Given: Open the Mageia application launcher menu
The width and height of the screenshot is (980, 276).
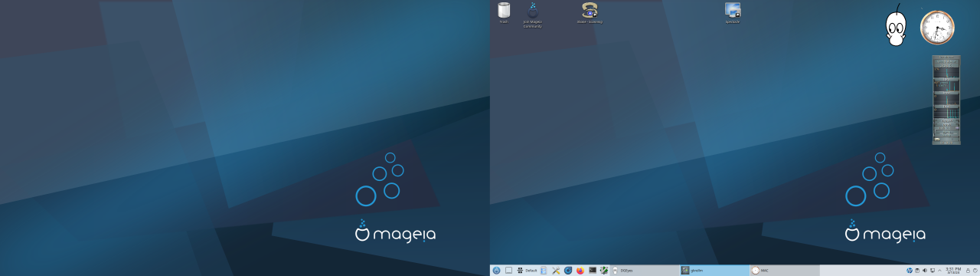Looking at the screenshot, I should (496, 271).
